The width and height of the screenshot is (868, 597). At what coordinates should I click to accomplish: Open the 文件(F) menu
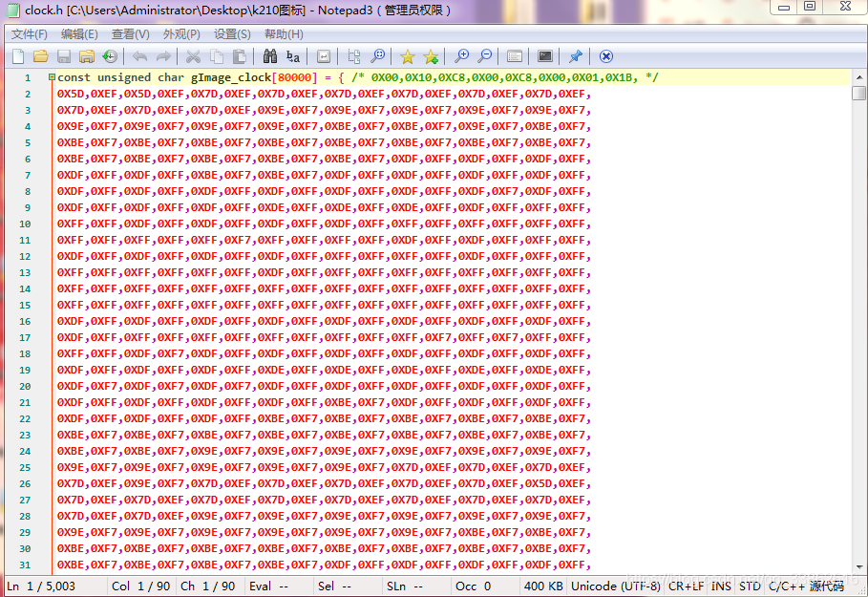[x=30, y=34]
